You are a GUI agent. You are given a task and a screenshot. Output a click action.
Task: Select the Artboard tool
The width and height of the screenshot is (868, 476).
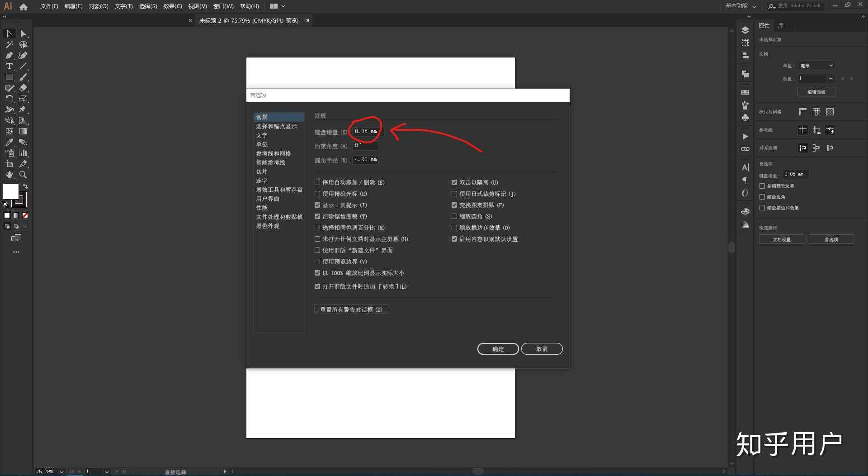(x=9, y=164)
